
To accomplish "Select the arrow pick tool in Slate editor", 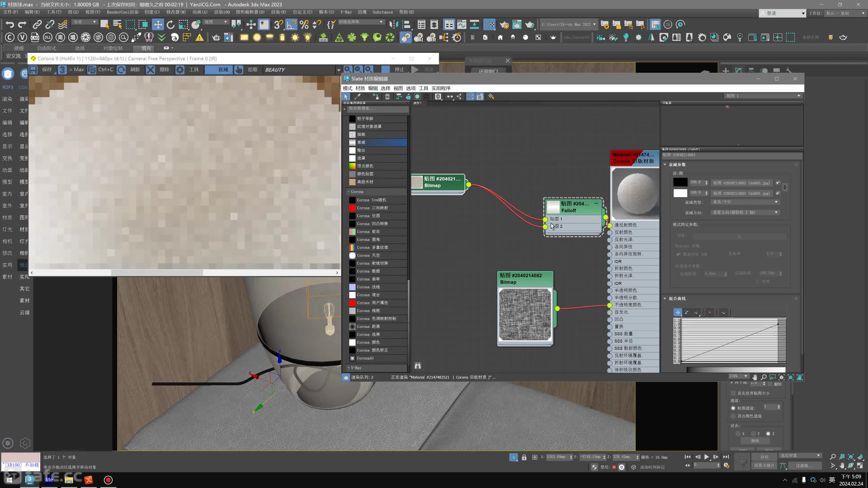I will 346,97.
